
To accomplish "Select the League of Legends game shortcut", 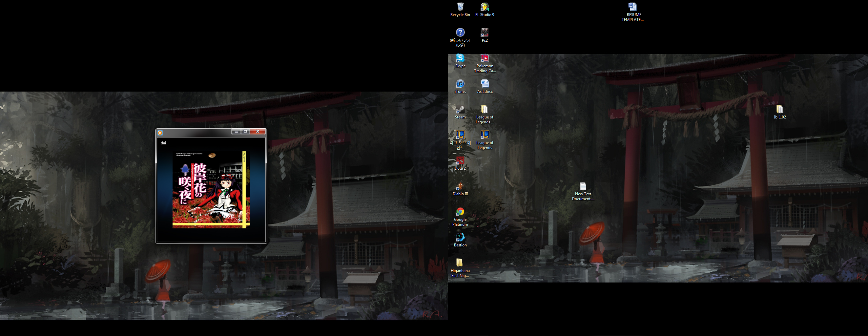I will click(x=485, y=140).
